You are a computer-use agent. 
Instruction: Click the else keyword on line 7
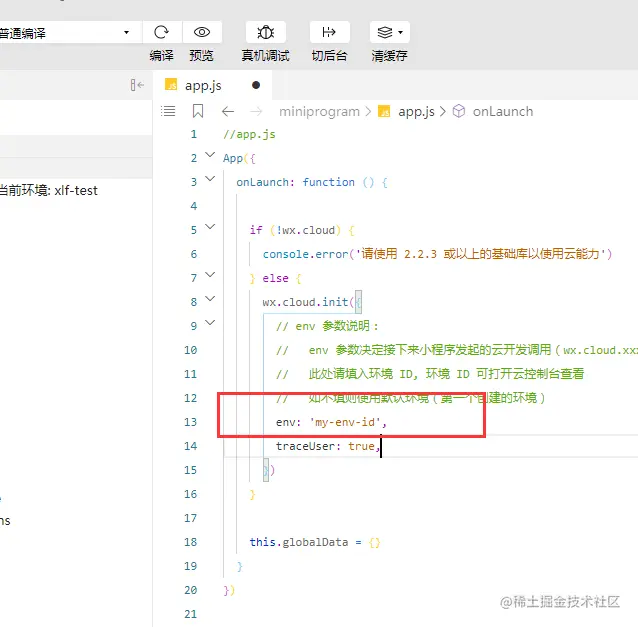(275, 278)
